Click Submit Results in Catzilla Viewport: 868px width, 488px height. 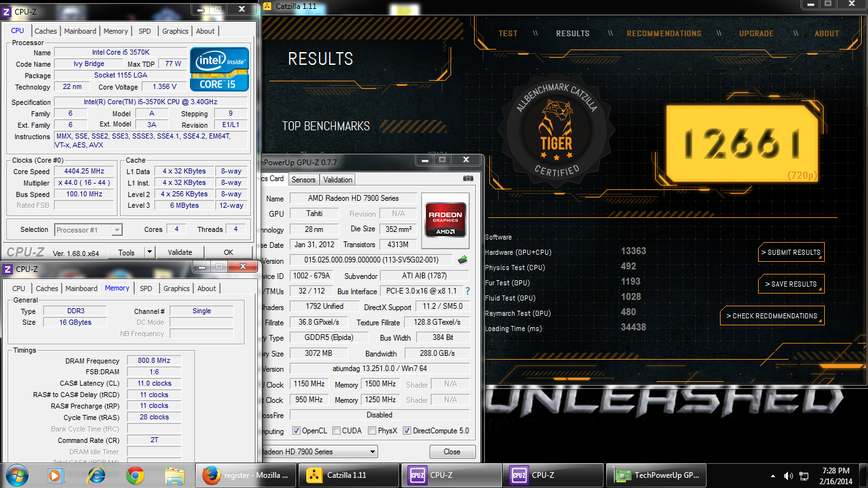click(x=792, y=252)
